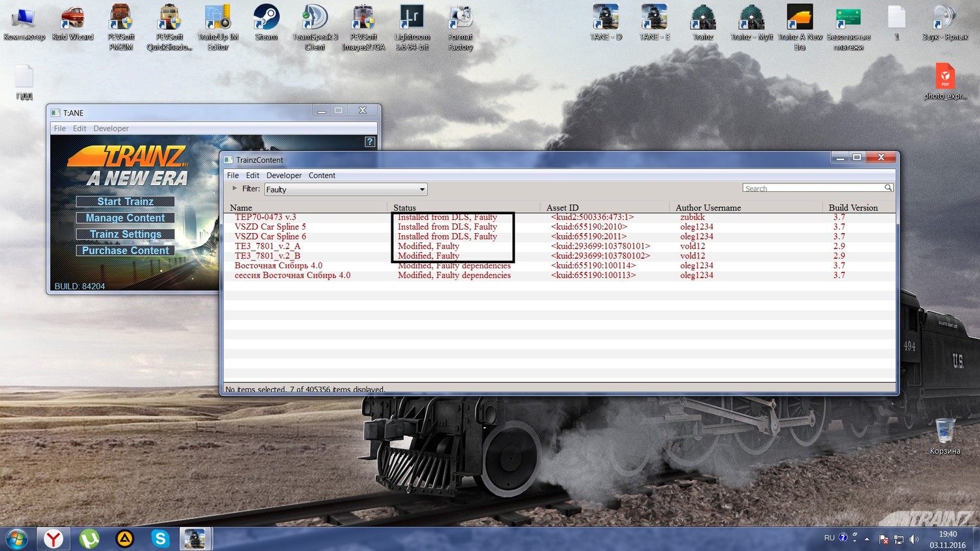Launch the Lightroom 5.6 64-bit shortcut
The image size is (980, 551).
412,27
